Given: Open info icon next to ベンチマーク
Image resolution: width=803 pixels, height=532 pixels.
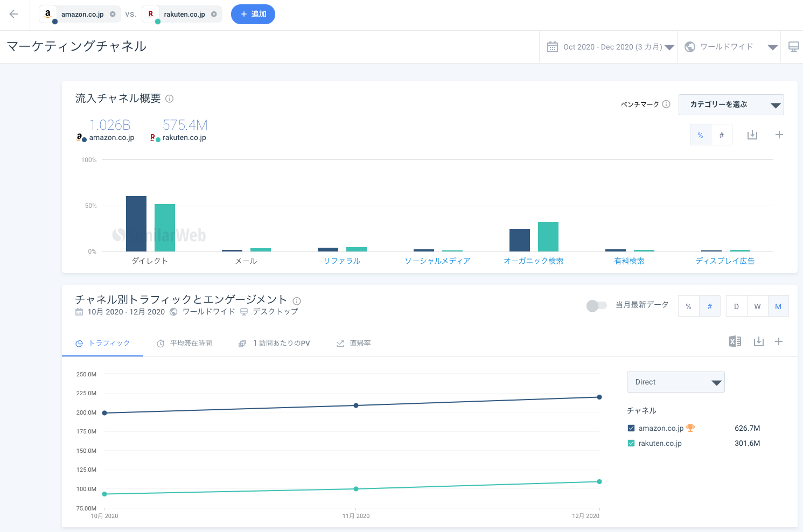Looking at the screenshot, I should (666, 104).
